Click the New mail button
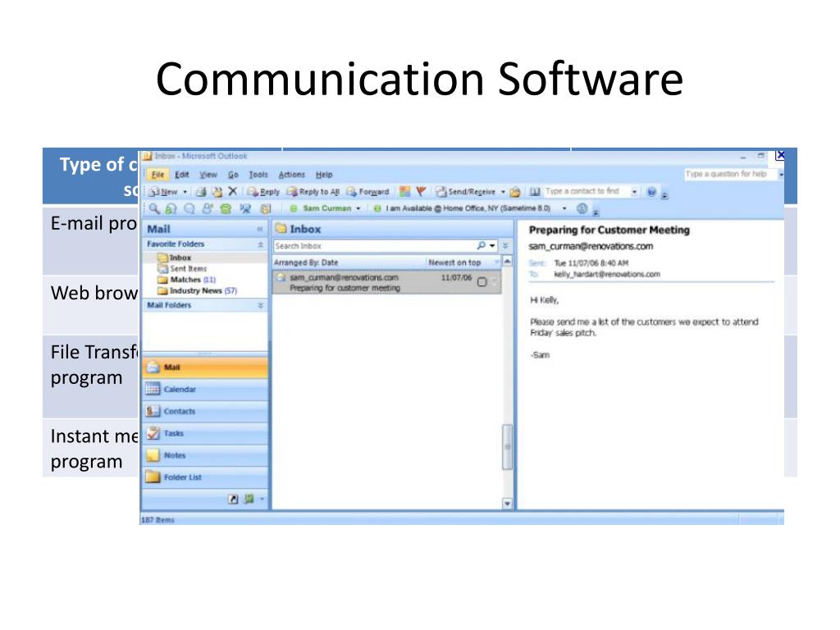Image resolution: width=840 pixels, height=630 pixels. coord(164,192)
